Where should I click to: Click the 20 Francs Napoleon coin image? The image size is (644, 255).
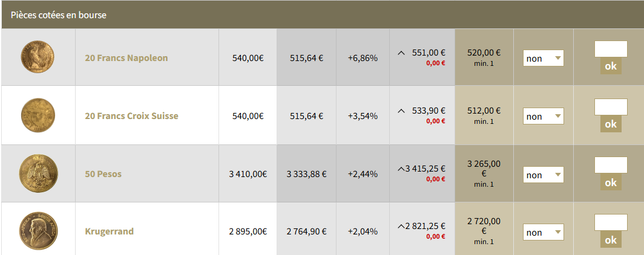click(38, 57)
